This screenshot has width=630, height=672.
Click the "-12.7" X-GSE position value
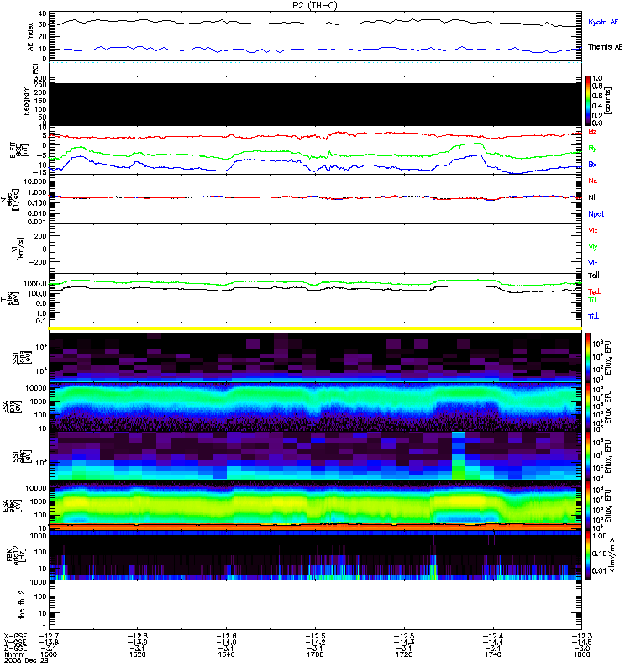pyautogui.click(x=49, y=636)
